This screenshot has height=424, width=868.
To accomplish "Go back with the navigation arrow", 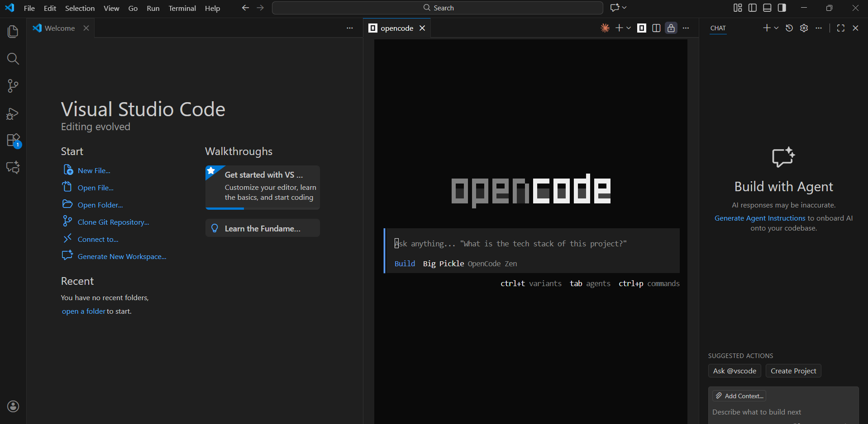I will pos(245,8).
